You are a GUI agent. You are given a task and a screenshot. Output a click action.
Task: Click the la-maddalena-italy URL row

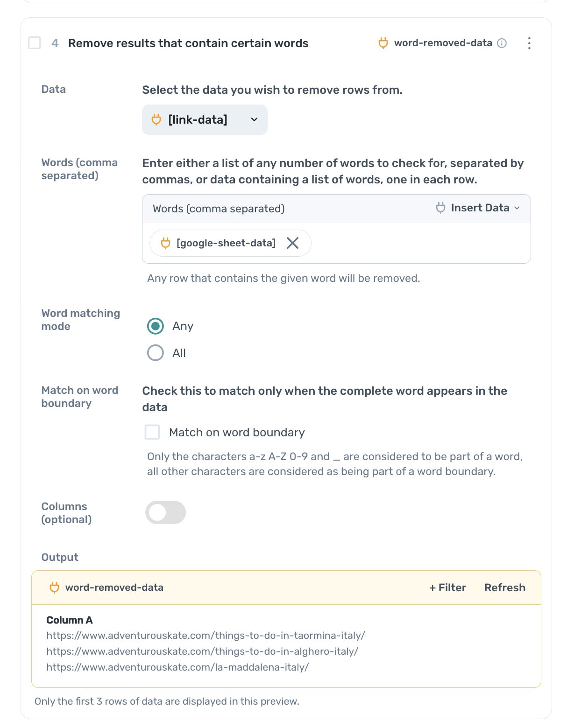pos(177,667)
